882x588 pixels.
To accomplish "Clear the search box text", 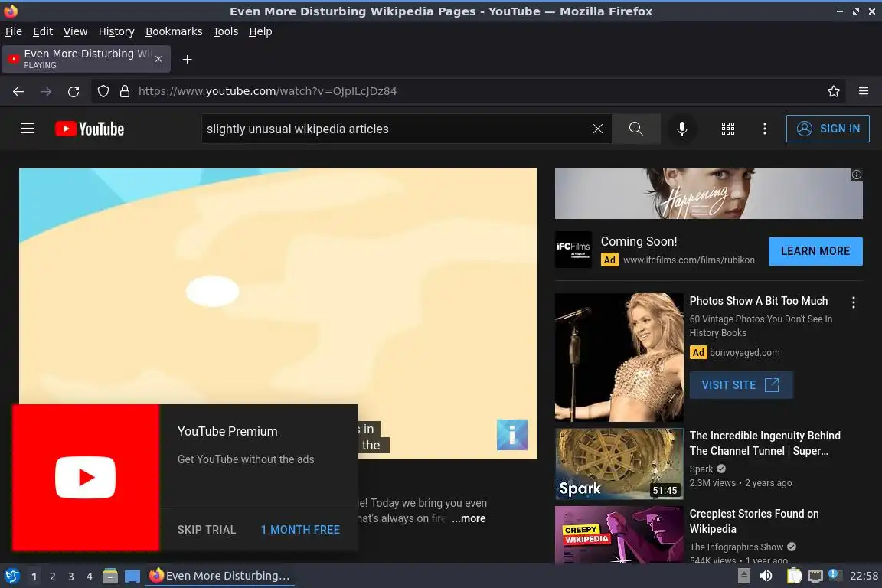I will tap(597, 129).
